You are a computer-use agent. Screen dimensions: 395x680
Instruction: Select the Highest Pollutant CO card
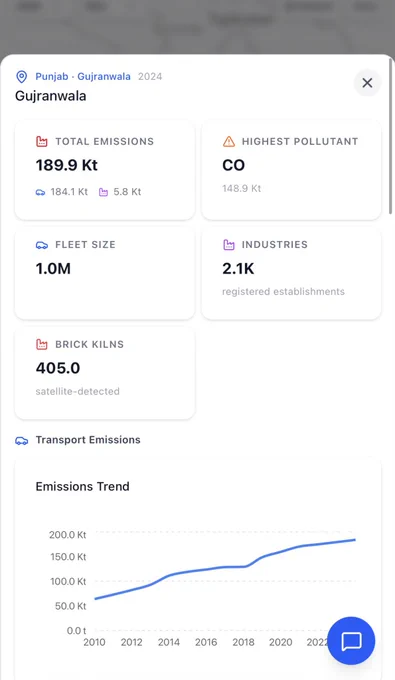coord(291,170)
